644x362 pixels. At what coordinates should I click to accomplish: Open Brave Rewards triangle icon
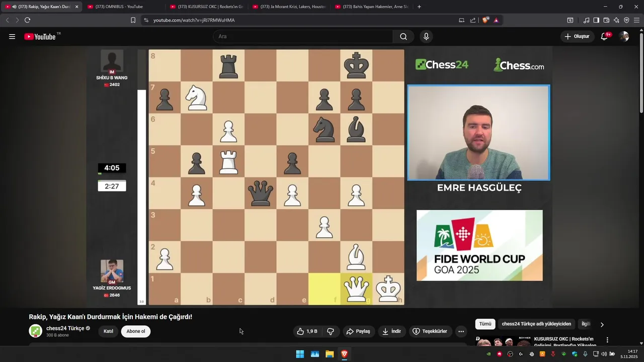pos(496,20)
